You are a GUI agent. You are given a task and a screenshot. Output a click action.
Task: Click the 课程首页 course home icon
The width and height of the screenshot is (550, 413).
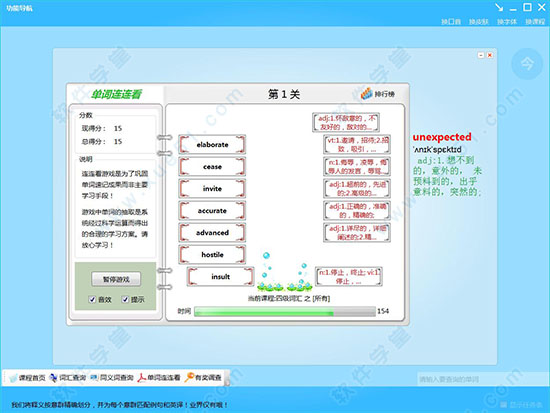pos(13,378)
